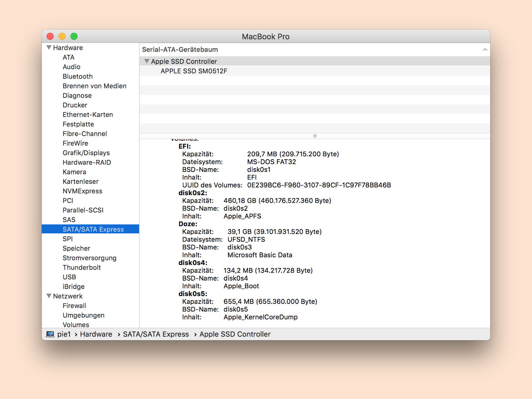Viewport: 532px width, 399px height.
Task: Click the Apple_APFS content value
Action: 242,216
